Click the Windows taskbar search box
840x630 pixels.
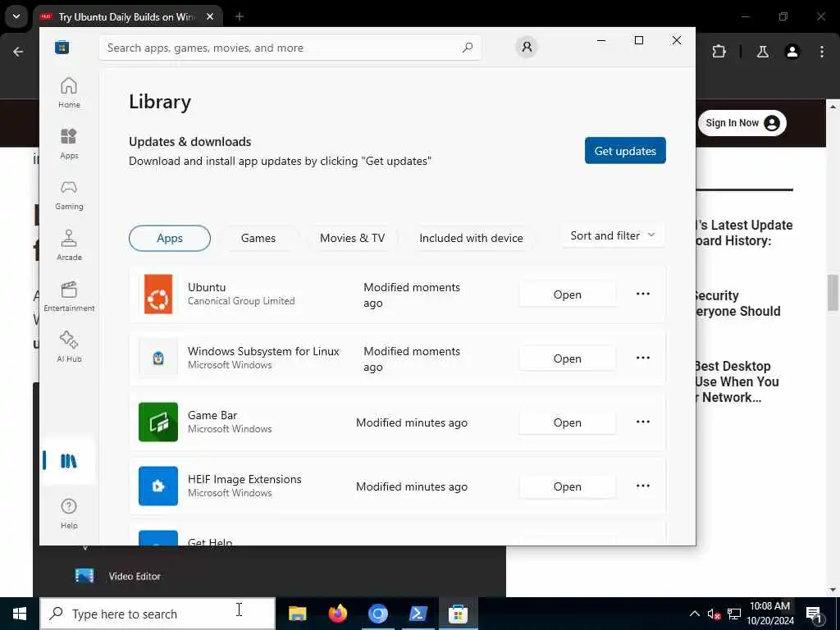tap(158, 614)
